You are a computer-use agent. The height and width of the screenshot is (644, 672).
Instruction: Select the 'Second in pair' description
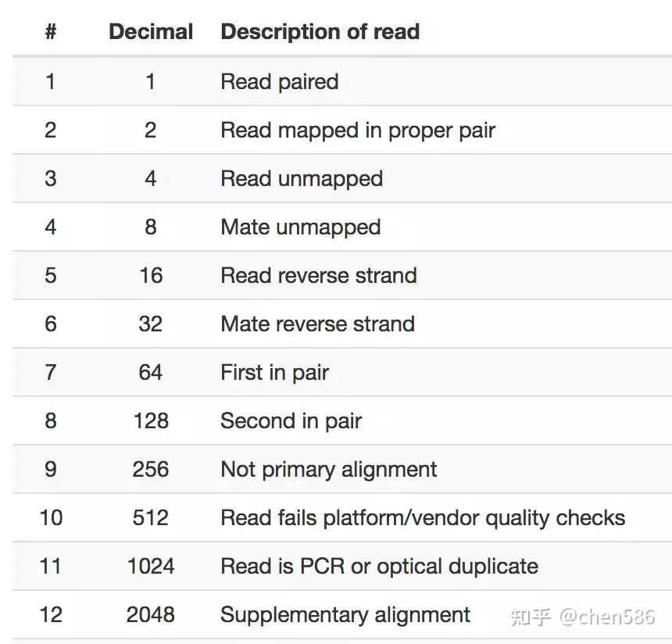pos(291,420)
